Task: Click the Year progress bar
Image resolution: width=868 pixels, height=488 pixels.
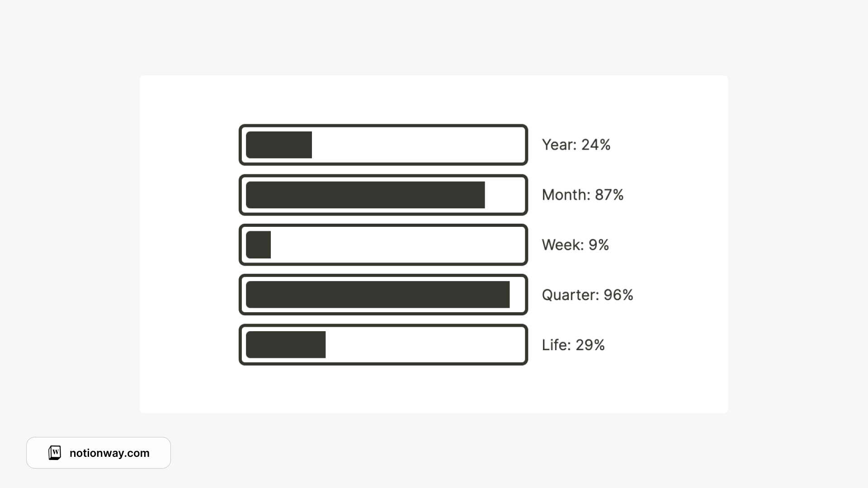Action: pyautogui.click(x=383, y=145)
